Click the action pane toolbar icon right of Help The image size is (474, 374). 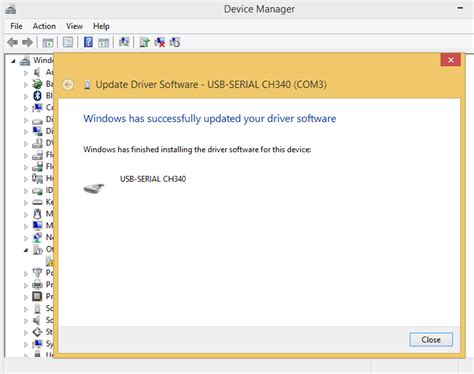tap(104, 42)
